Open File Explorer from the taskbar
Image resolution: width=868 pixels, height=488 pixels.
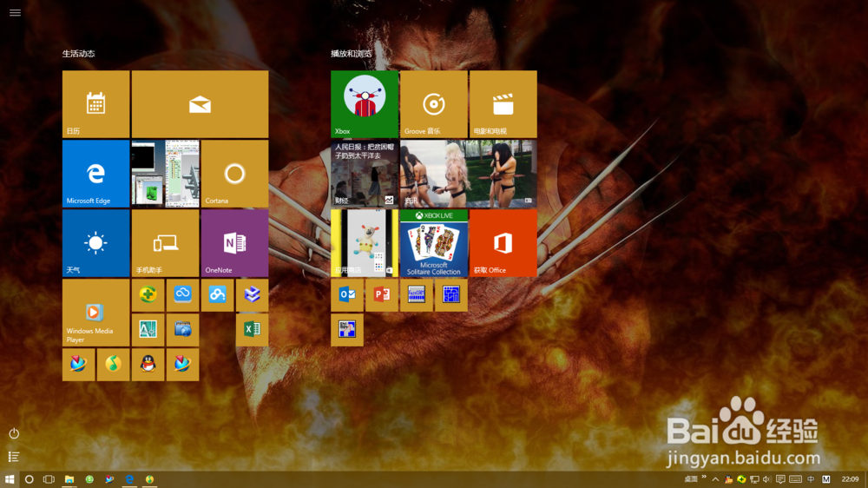coord(69,479)
